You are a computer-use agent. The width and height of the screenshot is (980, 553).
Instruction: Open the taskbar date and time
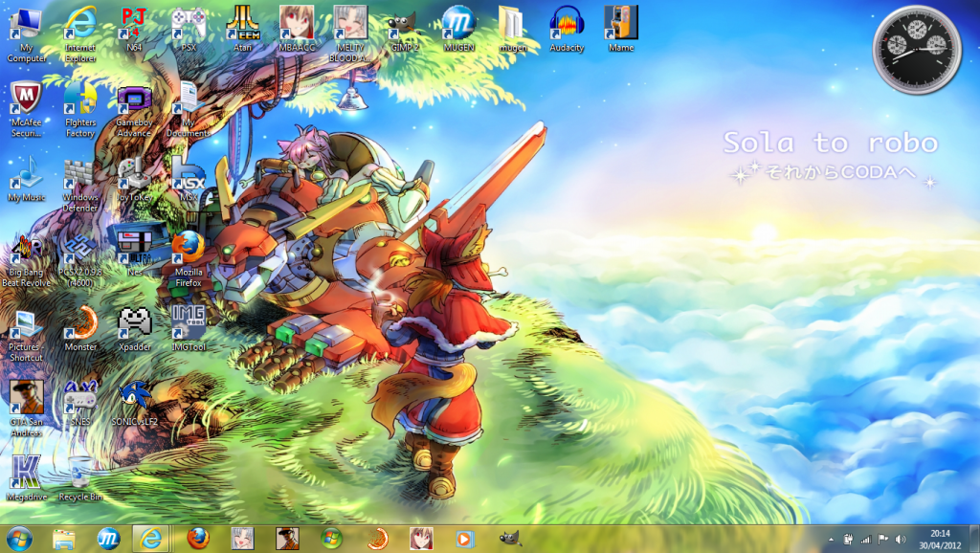(x=940, y=540)
